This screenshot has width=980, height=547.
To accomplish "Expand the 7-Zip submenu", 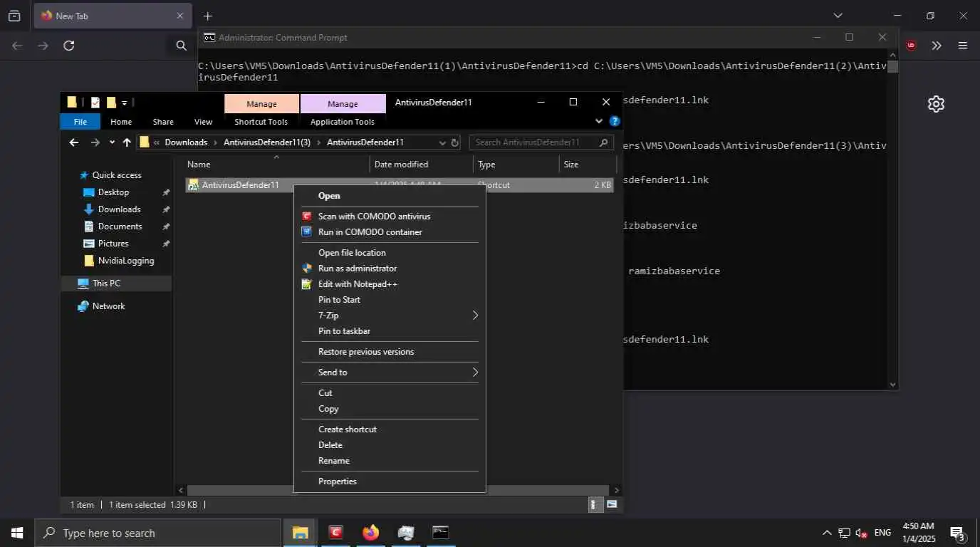I will click(390, 316).
